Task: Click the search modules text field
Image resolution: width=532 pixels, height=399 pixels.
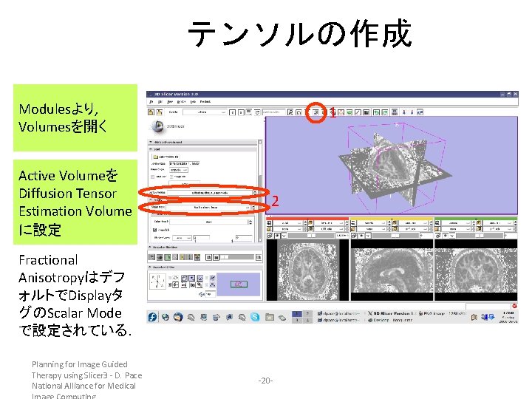Action: pyautogui.click(x=273, y=112)
